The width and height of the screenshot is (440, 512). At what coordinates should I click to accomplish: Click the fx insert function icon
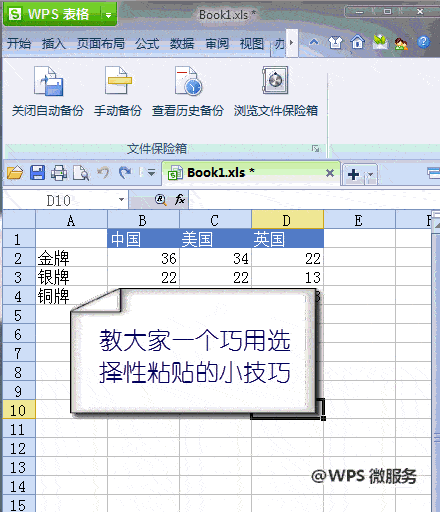point(180,199)
